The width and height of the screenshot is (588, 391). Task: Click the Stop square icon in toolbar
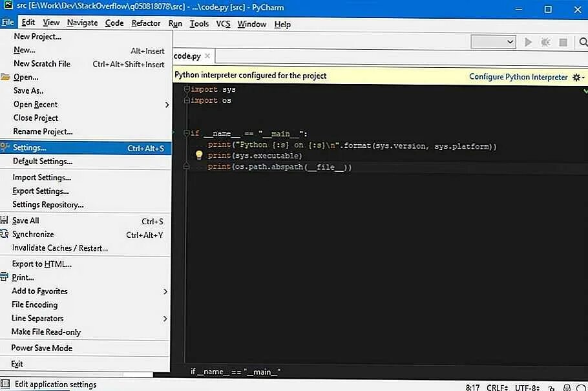pyautogui.click(x=563, y=42)
